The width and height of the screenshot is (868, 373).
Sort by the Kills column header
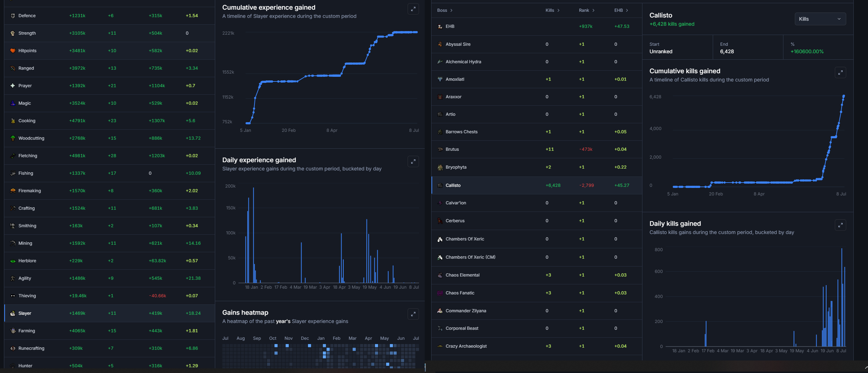tap(552, 10)
